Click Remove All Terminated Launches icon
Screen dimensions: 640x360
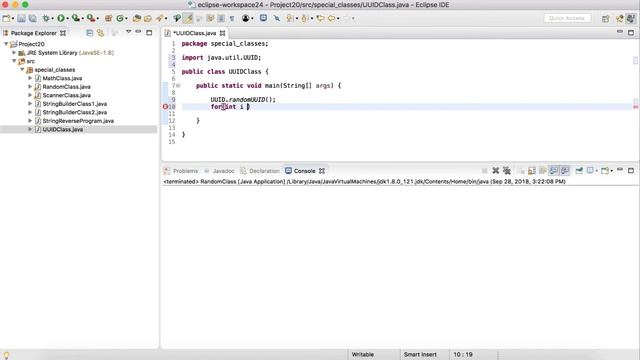(x=507, y=171)
